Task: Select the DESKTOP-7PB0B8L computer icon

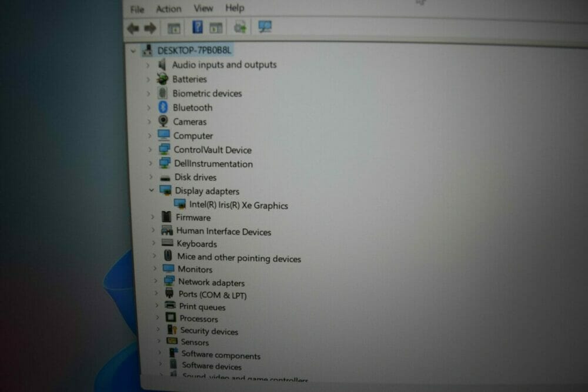Action: [x=148, y=50]
